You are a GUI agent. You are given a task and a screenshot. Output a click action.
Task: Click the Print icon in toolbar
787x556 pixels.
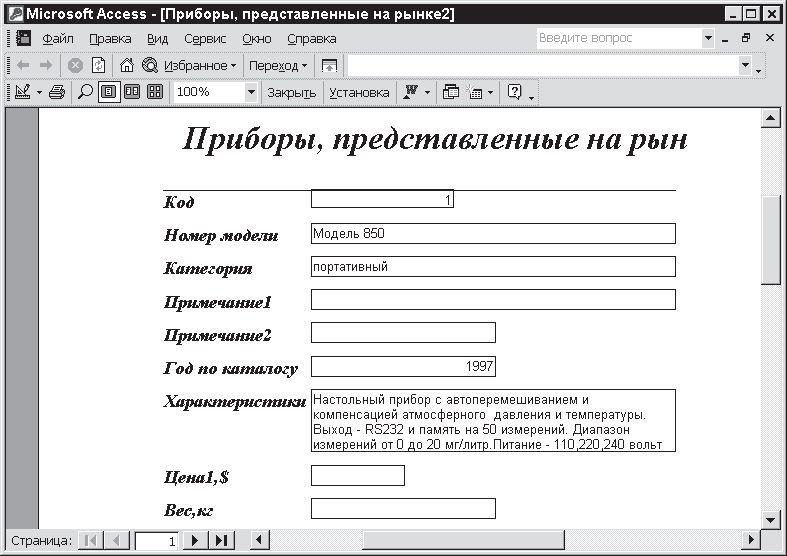pyautogui.click(x=57, y=92)
